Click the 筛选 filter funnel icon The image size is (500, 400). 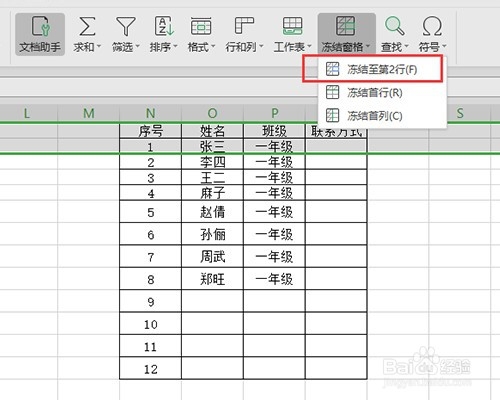[125, 27]
